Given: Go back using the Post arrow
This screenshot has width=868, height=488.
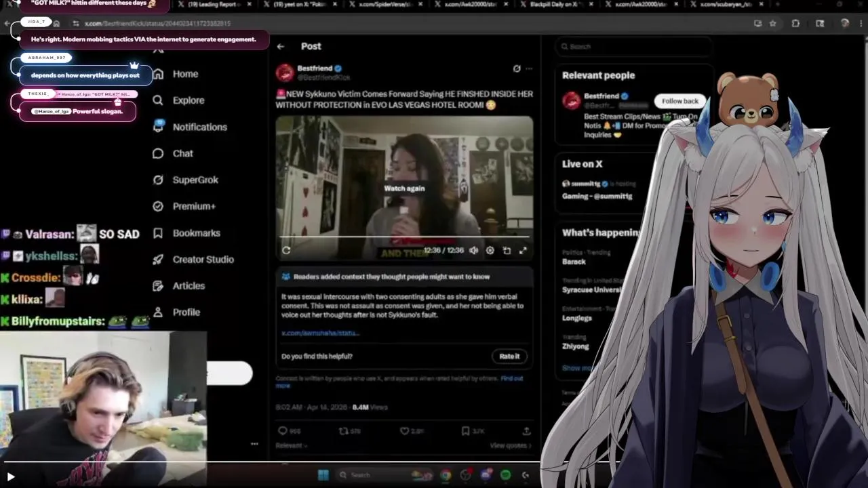Looking at the screenshot, I should 281,46.
